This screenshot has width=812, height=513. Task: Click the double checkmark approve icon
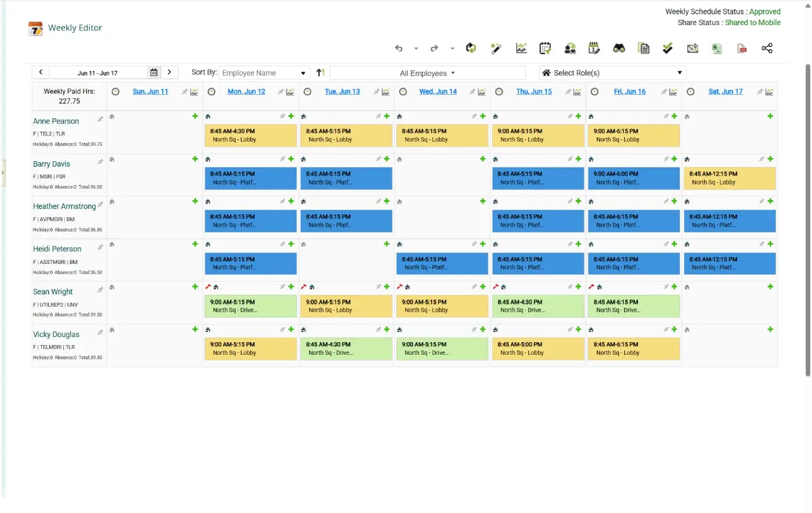pos(668,49)
